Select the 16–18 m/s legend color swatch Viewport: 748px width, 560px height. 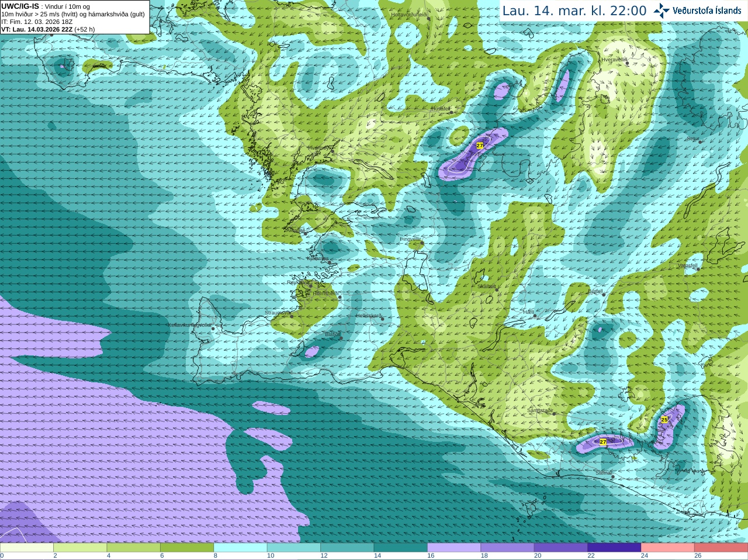tap(454, 548)
